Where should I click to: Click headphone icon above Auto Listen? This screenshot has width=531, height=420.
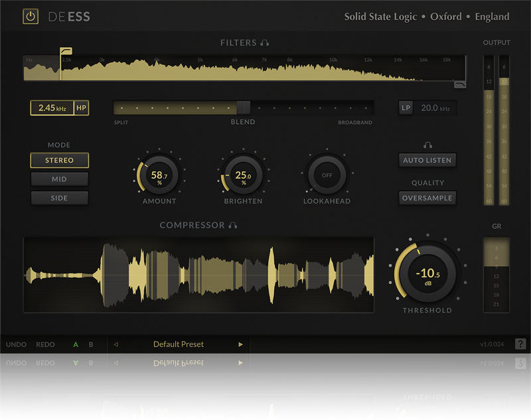[427, 145]
